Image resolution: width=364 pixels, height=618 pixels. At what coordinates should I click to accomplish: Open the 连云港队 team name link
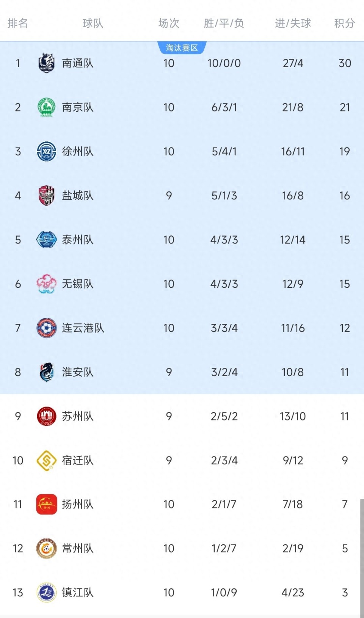[83, 328]
